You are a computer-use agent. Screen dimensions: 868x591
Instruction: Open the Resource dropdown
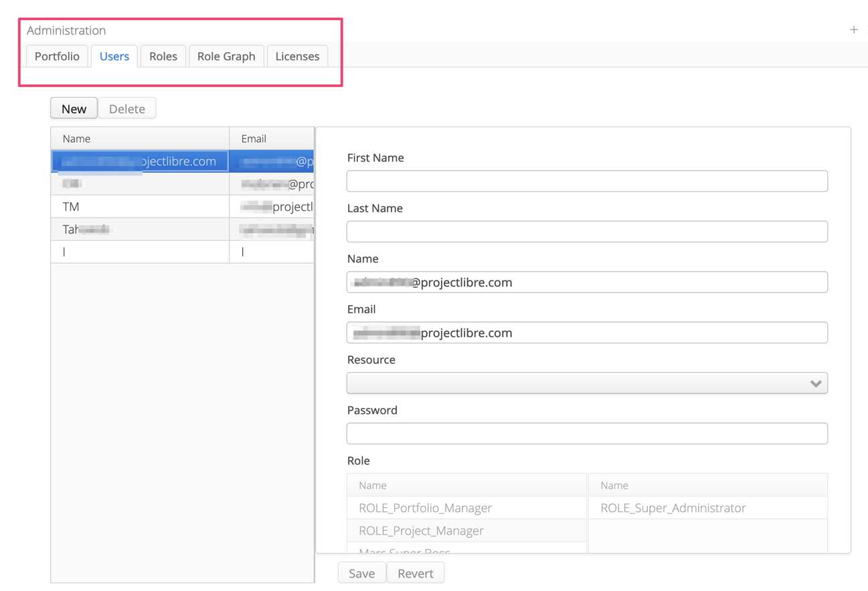pos(587,383)
